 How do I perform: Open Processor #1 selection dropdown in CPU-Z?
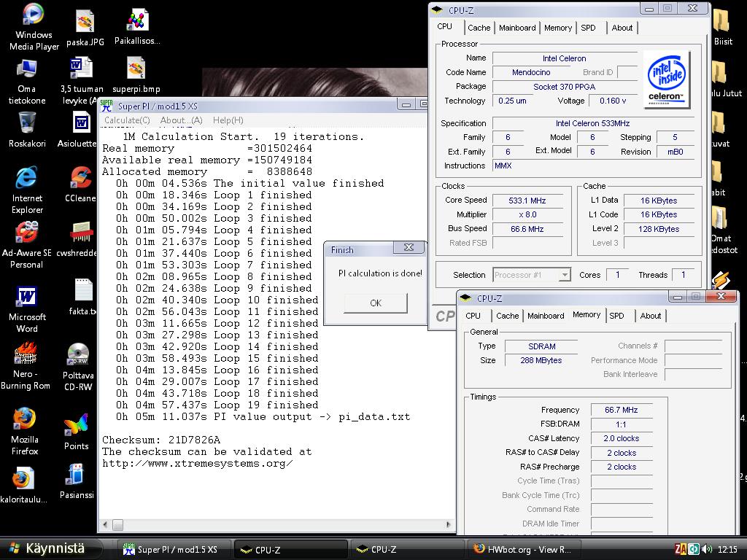pyautogui.click(x=532, y=275)
